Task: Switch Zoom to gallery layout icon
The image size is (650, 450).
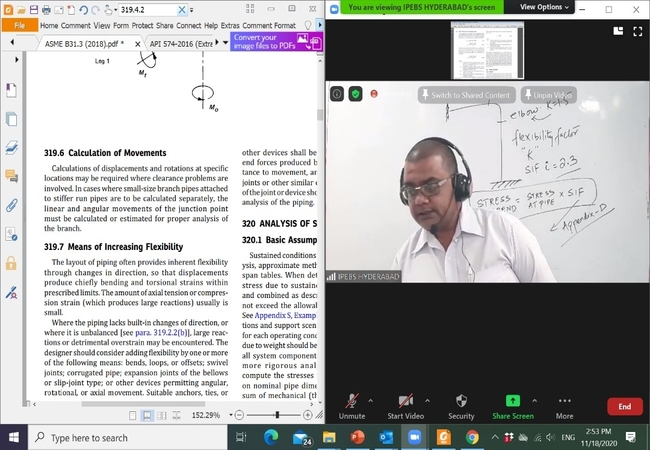Action: pyautogui.click(x=618, y=31)
